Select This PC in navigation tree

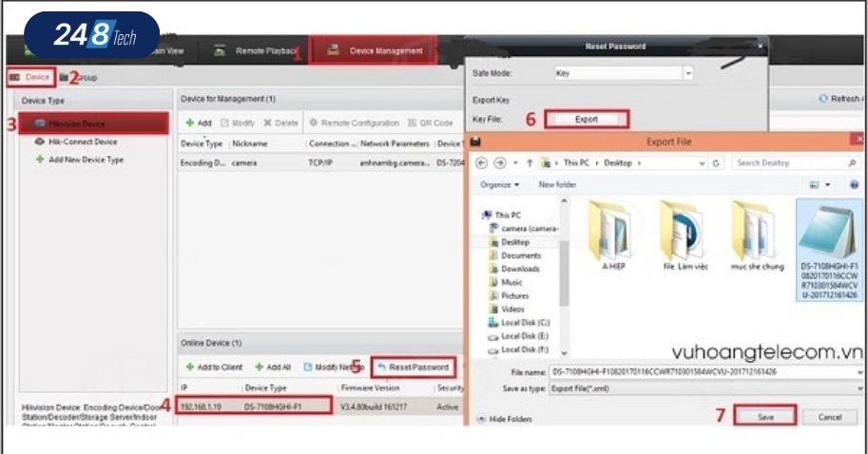tap(502, 215)
